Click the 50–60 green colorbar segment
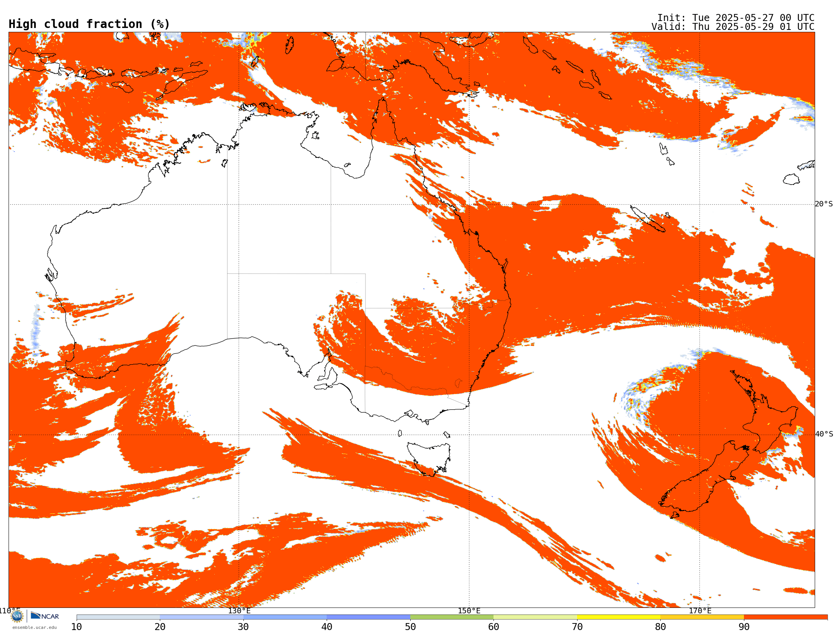This screenshot has width=840, height=632. [x=452, y=617]
